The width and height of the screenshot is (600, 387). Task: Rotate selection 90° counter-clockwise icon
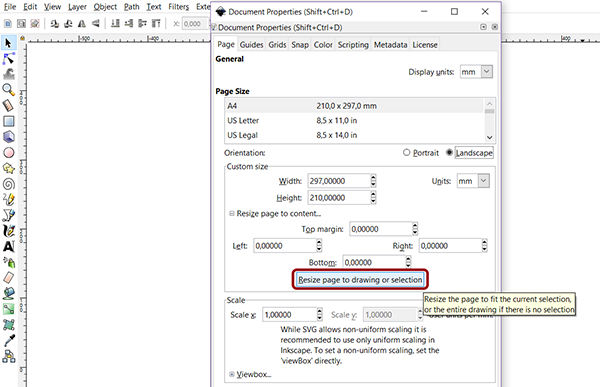[x=54, y=24]
